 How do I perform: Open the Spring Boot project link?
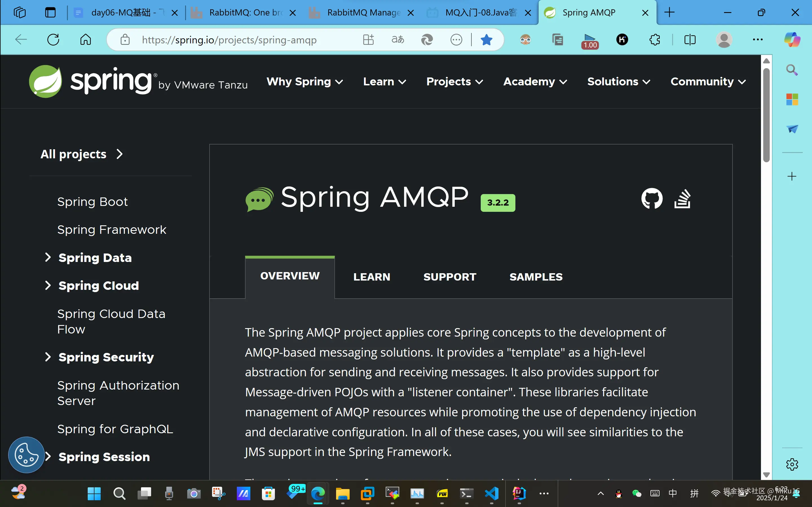click(x=92, y=202)
